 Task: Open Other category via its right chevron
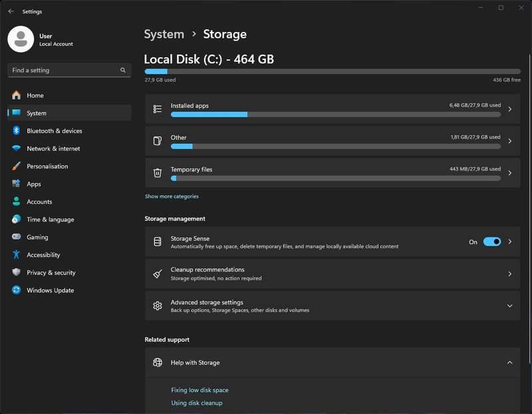pos(509,141)
